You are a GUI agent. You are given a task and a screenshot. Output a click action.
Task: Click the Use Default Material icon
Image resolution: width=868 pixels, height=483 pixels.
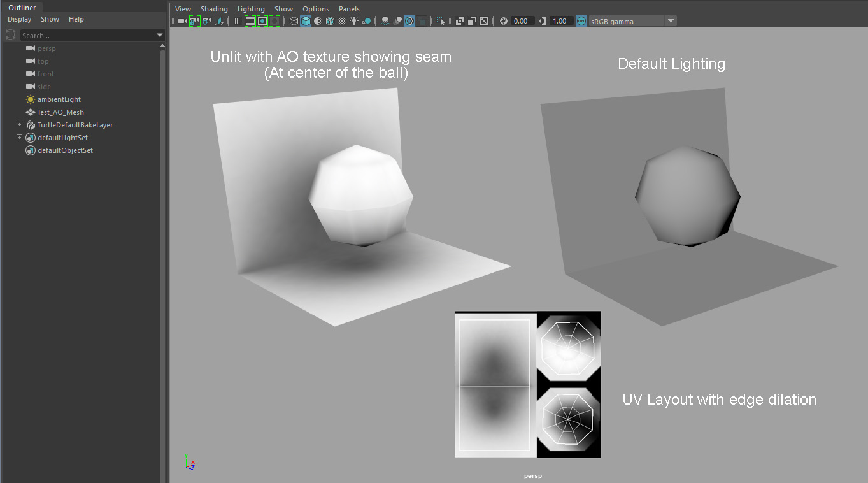point(318,21)
